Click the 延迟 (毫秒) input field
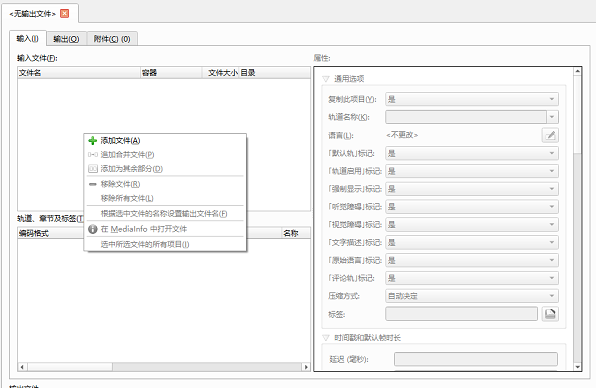This screenshot has height=388, width=596. tap(476, 359)
